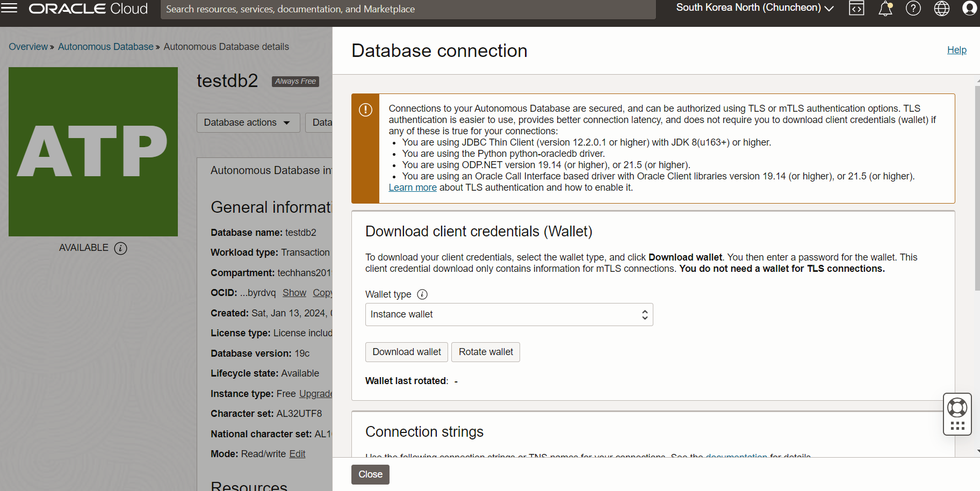Click the Always Free badge
980x491 pixels.
click(x=296, y=81)
